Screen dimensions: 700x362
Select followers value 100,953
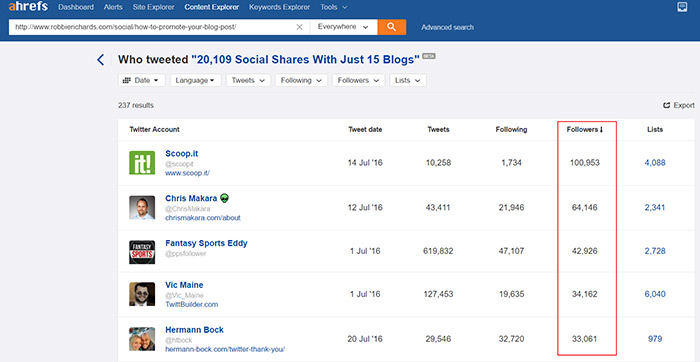click(585, 163)
